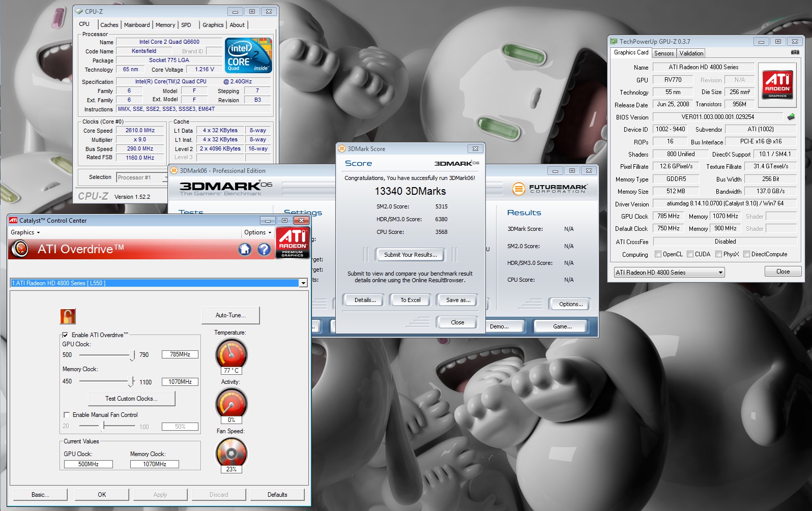This screenshot has width=812, height=511.
Task: Click the GPU-Z camera screenshot icon
Action: click(795, 52)
